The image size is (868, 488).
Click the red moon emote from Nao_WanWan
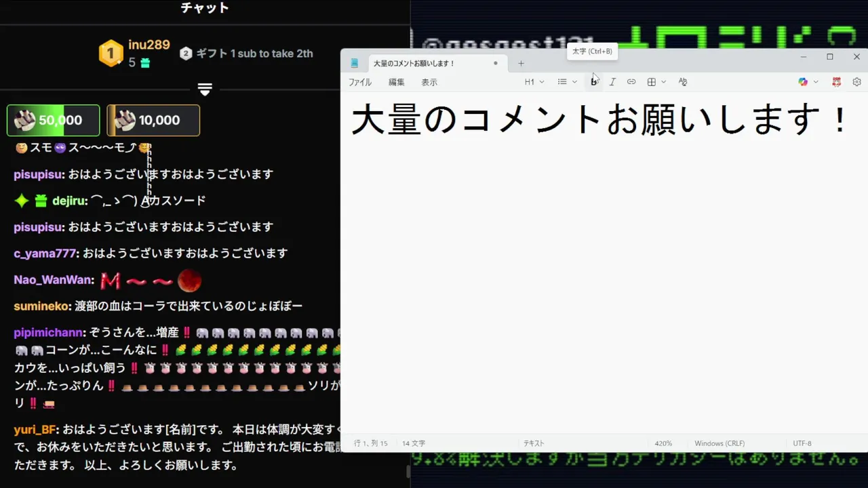coord(189,280)
